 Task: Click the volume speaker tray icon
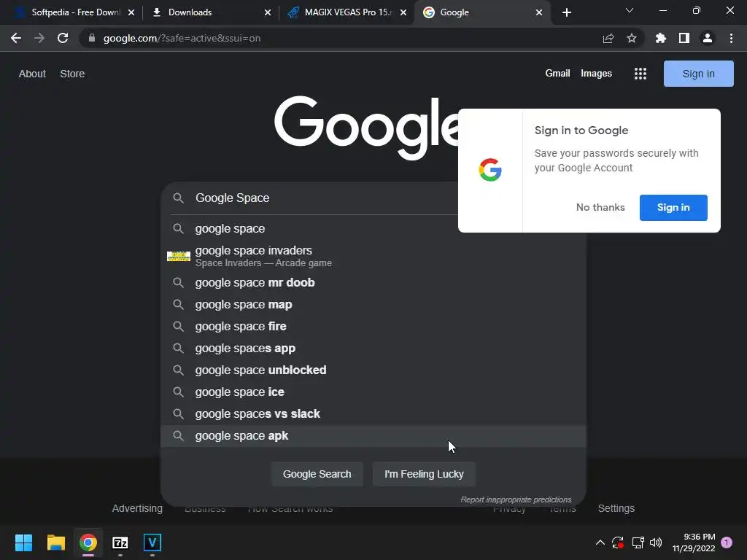point(656,542)
